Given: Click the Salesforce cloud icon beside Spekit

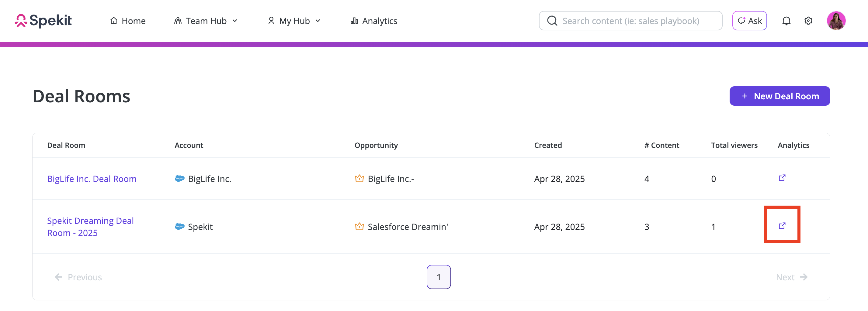Looking at the screenshot, I should point(180,227).
